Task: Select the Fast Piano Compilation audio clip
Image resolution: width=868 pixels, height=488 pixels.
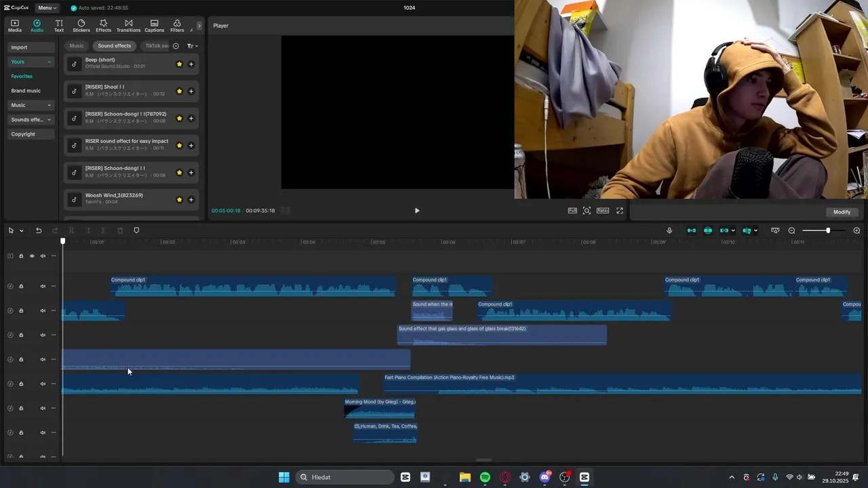Action: [622, 384]
